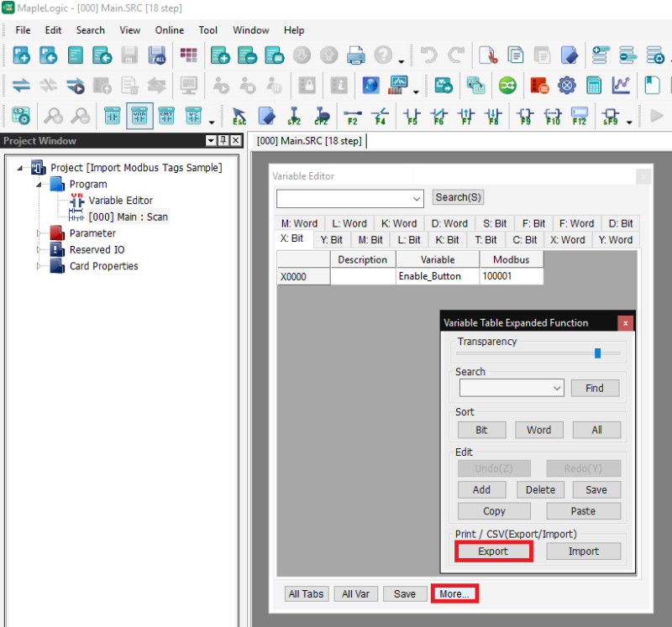Select the F5 normally open contact tool
The height and width of the screenshot is (627, 672).
pos(412,115)
